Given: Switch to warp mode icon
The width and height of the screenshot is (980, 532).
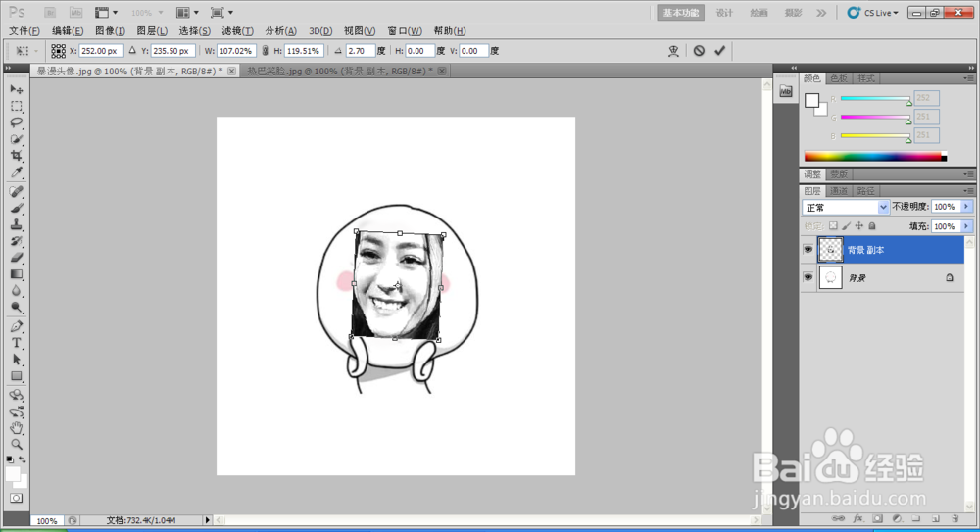Looking at the screenshot, I should 673,50.
